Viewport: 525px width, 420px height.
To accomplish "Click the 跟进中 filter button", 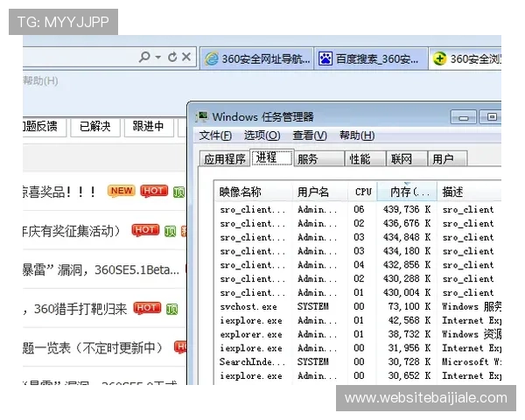I will coord(148,127).
